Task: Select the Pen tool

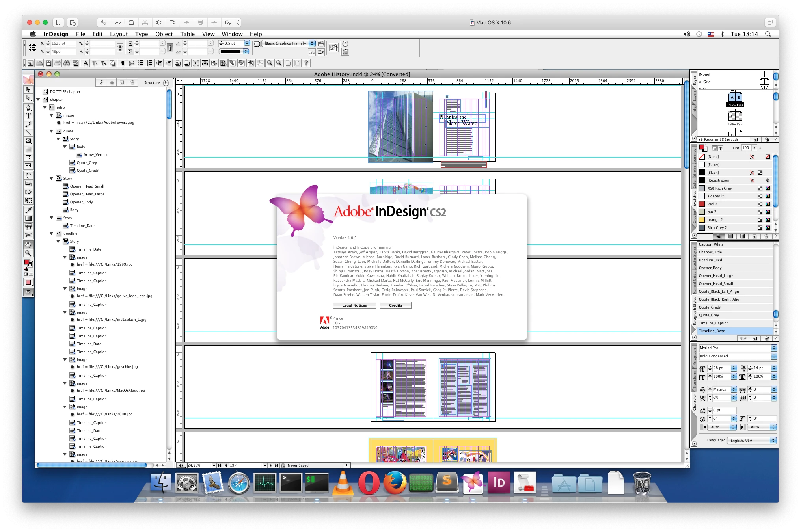Action: [x=28, y=107]
